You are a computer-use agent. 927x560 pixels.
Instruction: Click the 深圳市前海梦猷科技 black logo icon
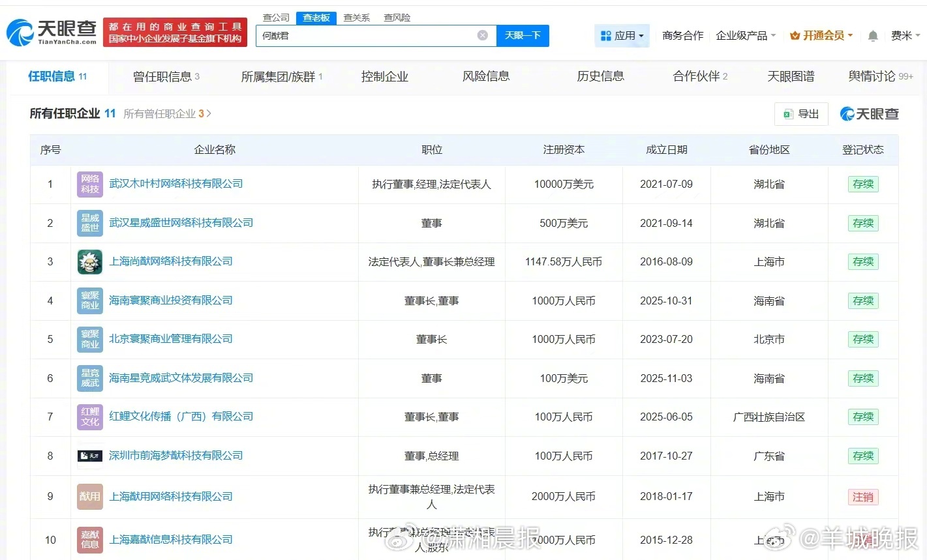tap(90, 456)
